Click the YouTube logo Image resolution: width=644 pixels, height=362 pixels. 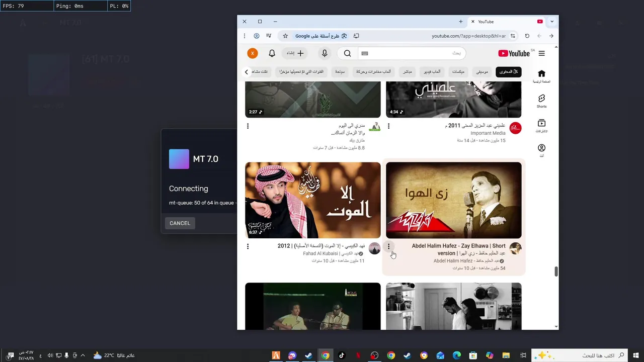[514, 53]
